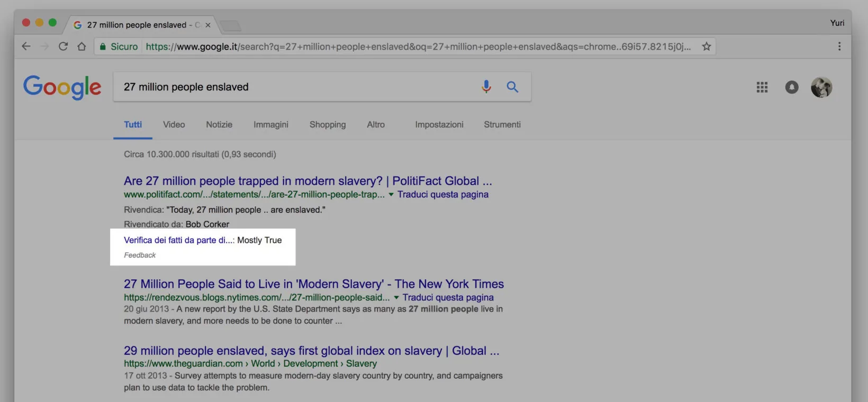Image resolution: width=868 pixels, height=402 pixels.
Task: Open the PolitiFact Global result title
Action: [308, 181]
